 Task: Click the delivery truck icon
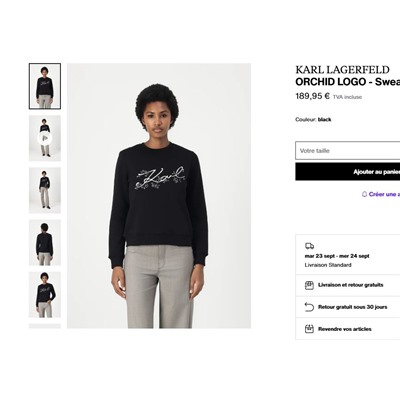(309, 246)
